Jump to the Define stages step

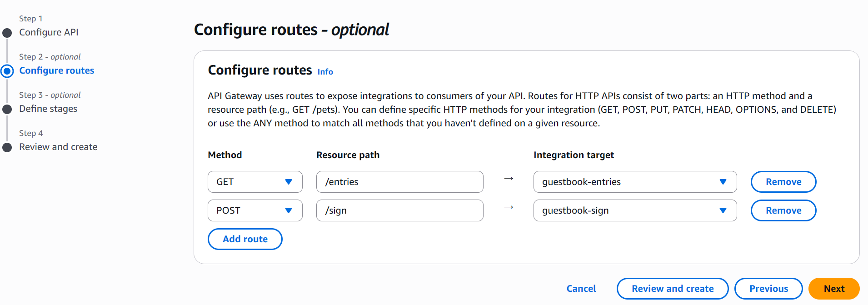pos(48,109)
